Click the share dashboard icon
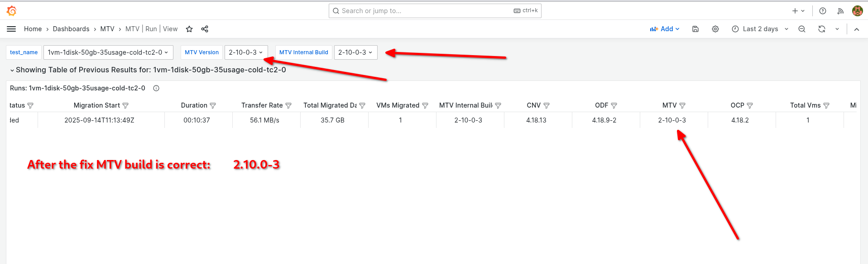Viewport: 868px width, 264px height. tap(205, 29)
